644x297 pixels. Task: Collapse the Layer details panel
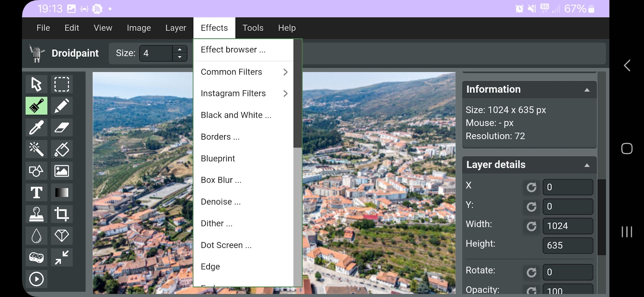tap(587, 165)
